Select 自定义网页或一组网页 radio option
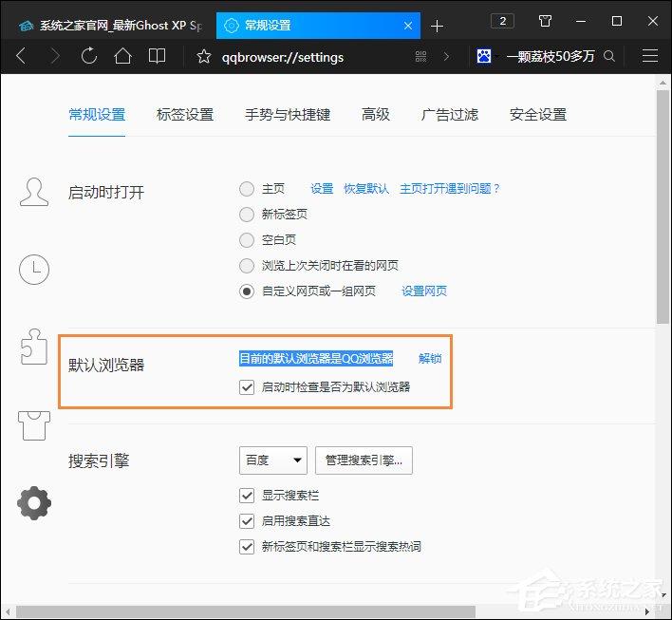The height and width of the screenshot is (620, 672). (247, 291)
